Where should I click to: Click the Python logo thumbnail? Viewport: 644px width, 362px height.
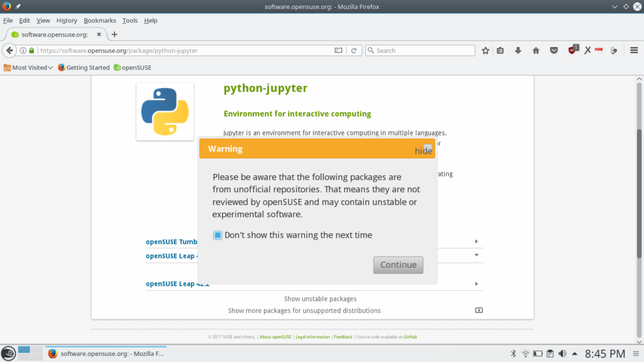pyautogui.click(x=165, y=112)
